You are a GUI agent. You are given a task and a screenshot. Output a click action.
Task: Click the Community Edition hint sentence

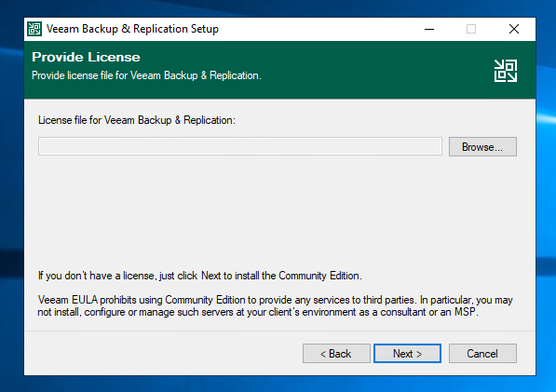pos(200,276)
